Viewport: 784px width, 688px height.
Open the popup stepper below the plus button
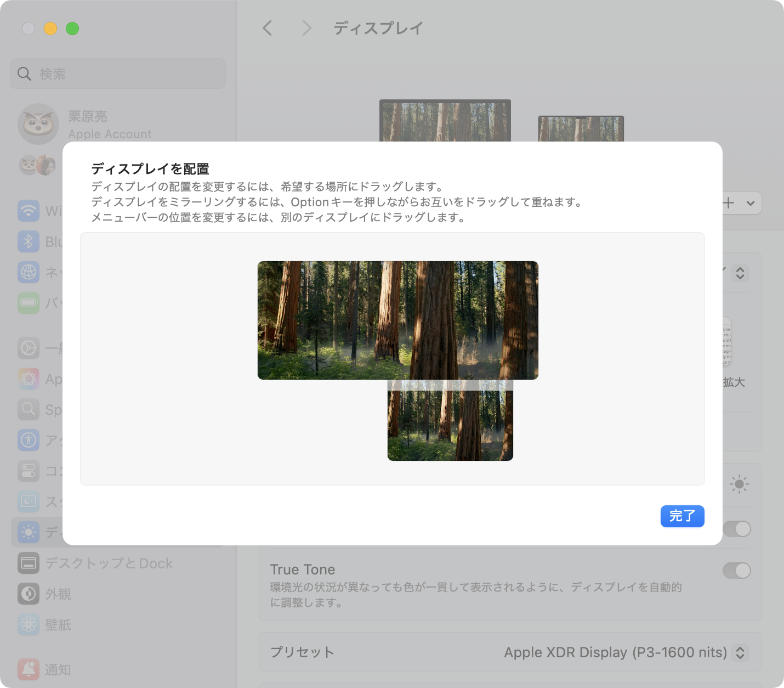[x=740, y=273]
